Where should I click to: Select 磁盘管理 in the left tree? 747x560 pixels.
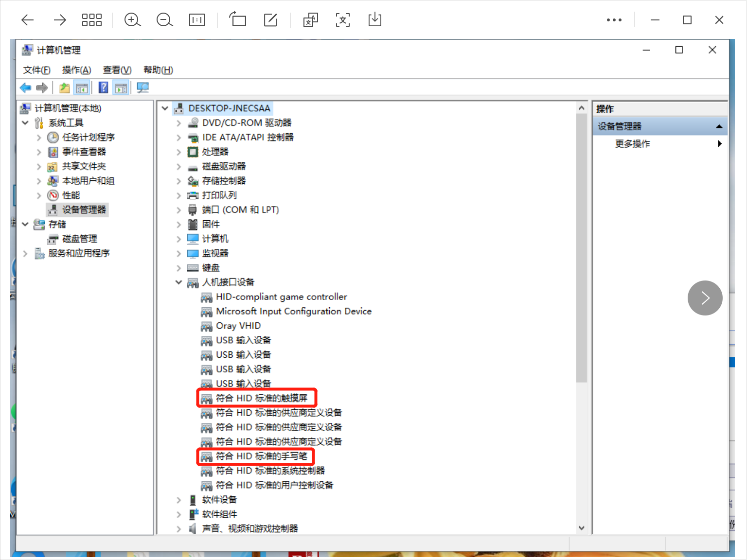pyautogui.click(x=79, y=239)
